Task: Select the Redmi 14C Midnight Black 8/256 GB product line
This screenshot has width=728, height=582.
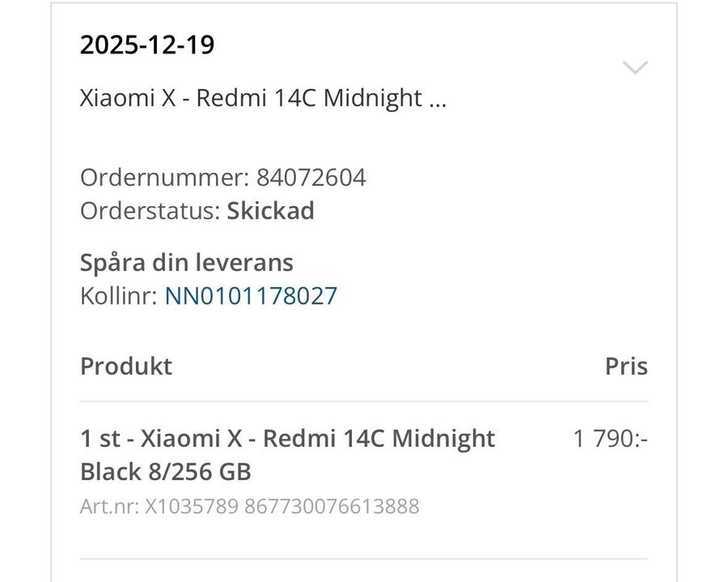Action: pos(287,454)
